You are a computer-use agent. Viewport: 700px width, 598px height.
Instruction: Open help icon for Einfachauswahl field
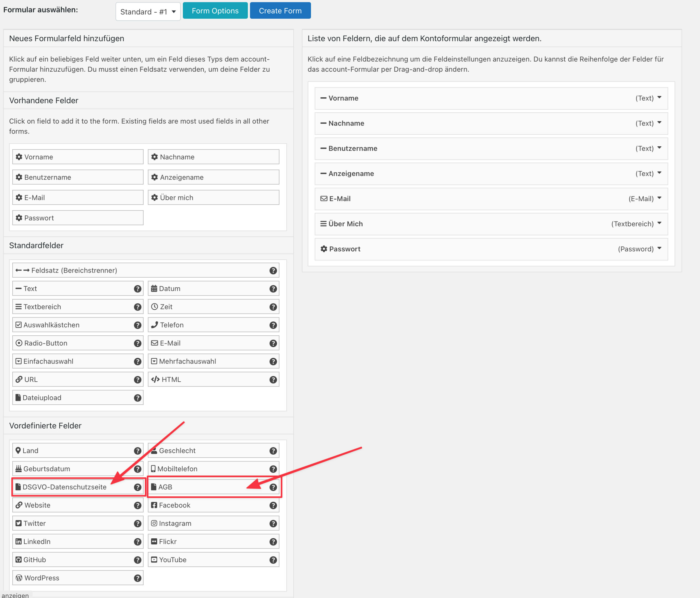[x=138, y=361]
